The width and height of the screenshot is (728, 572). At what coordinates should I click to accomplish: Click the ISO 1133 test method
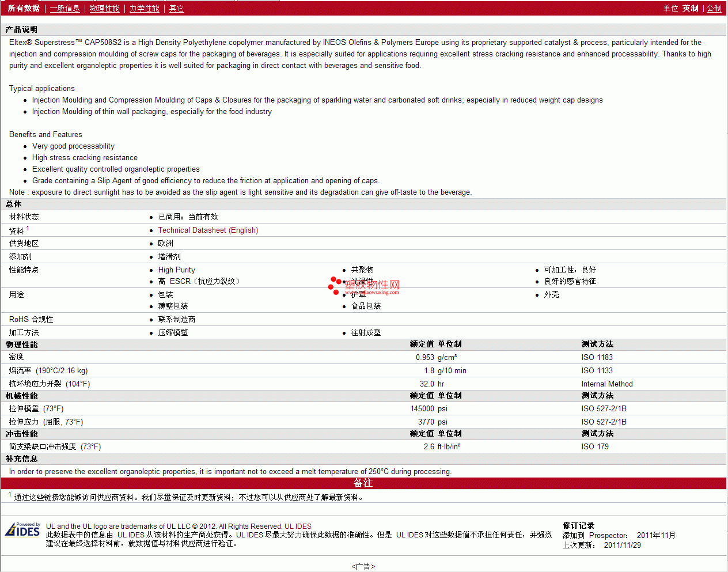click(x=597, y=370)
